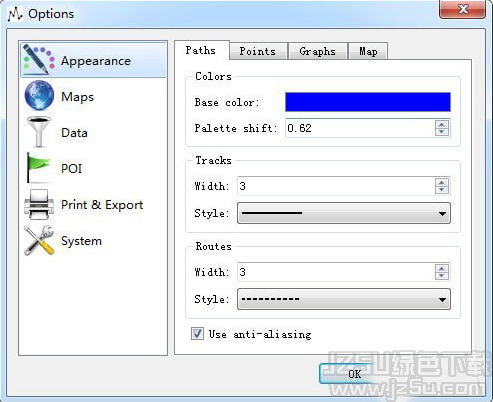
Task: Click the app icon in the title bar
Action: pyautogui.click(x=15, y=14)
